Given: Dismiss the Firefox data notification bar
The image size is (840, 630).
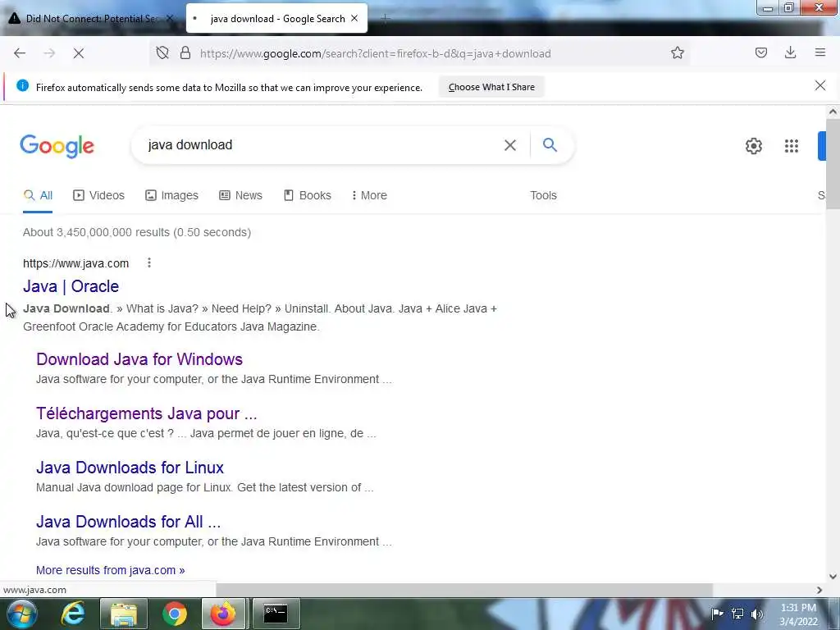Looking at the screenshot, I should [x=819, y=85].
